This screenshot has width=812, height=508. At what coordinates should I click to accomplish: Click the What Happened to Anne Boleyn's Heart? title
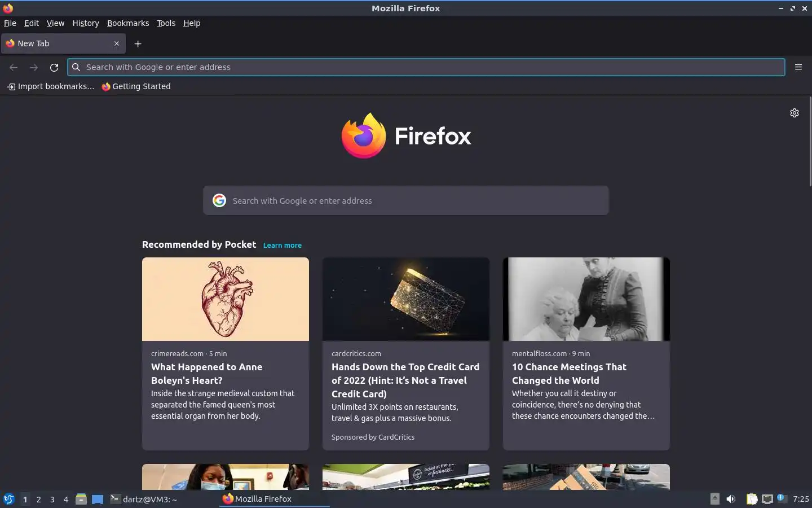tap(207, 374)
